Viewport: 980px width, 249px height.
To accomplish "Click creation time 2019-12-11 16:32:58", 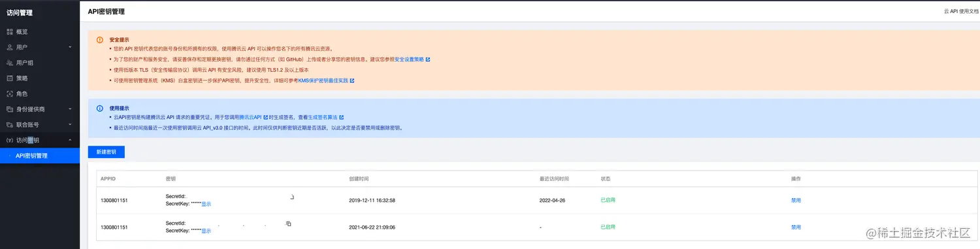I will 372,200.
